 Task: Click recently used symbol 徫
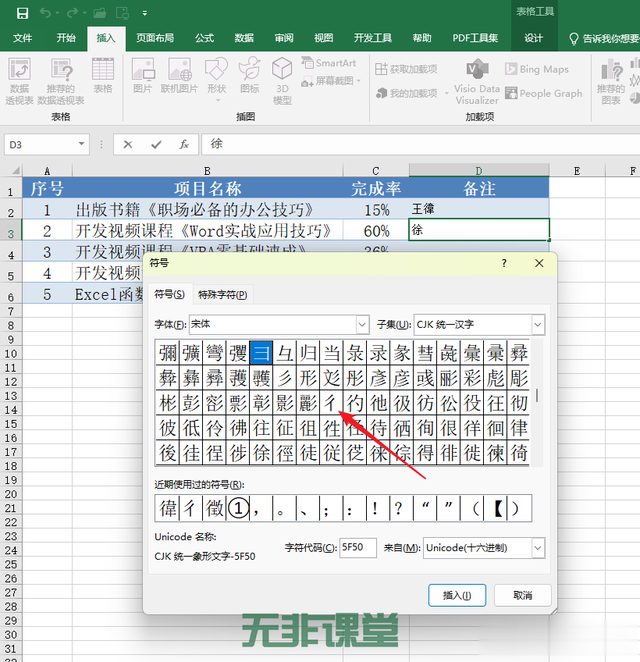(168, 508)
